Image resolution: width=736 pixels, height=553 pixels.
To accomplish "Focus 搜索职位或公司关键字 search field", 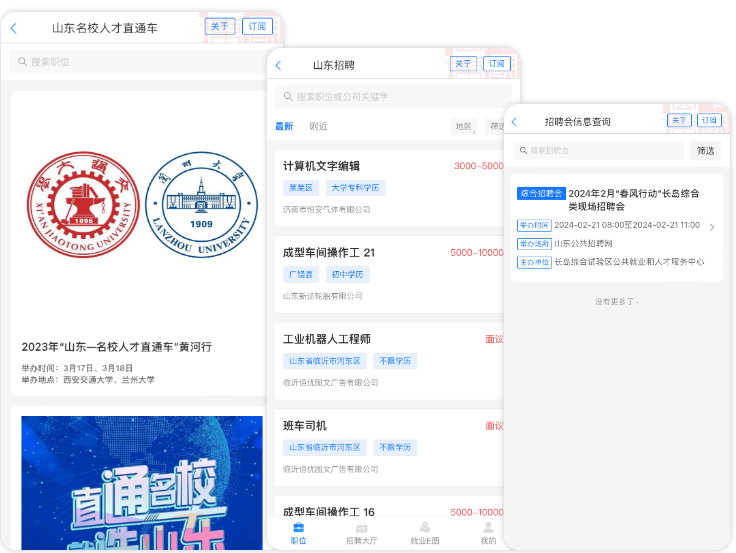I will point(393,97).
